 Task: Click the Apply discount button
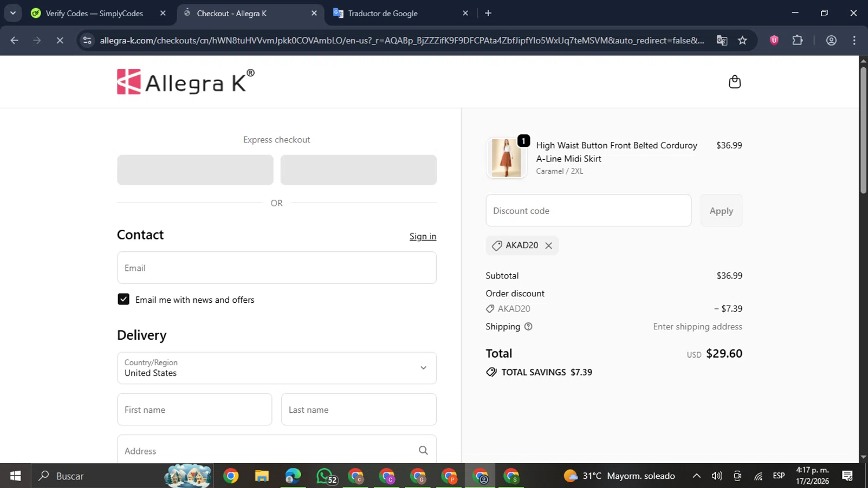click(x=721, y=211)
